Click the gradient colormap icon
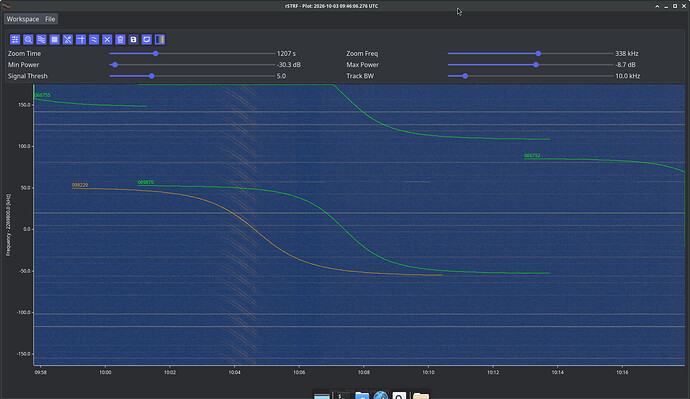 [160, 40]
